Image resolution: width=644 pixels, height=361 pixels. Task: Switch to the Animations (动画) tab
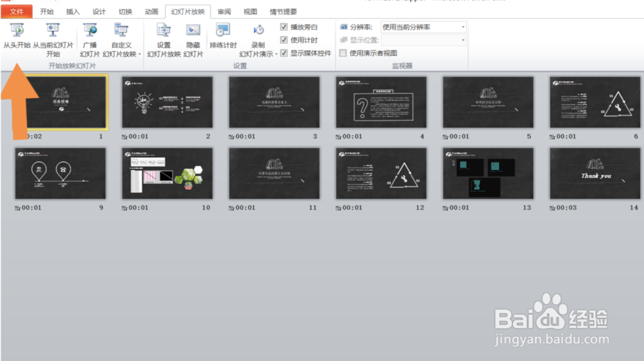click(x=151, y=12)
